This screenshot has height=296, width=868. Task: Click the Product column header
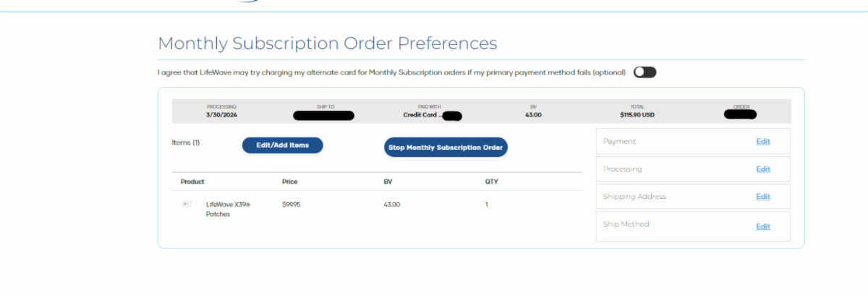click(x=192, y=182)
